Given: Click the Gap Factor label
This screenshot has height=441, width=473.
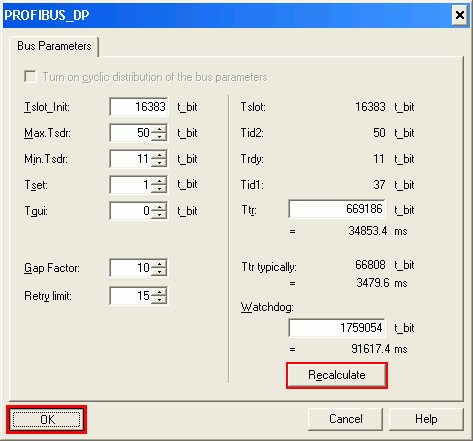Looking at the screenshot, I should [52, 268].
